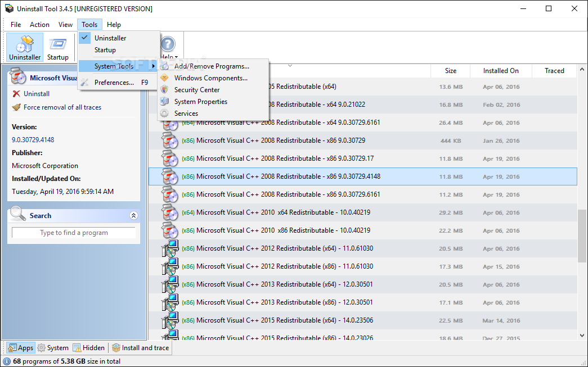
Task: Click the version 9.0.30729.4148 link
Action: tap(33, 140)
